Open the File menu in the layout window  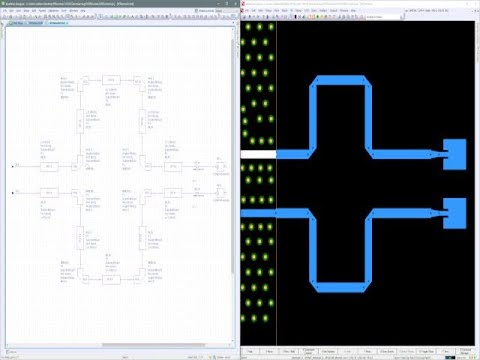(247, 11)
